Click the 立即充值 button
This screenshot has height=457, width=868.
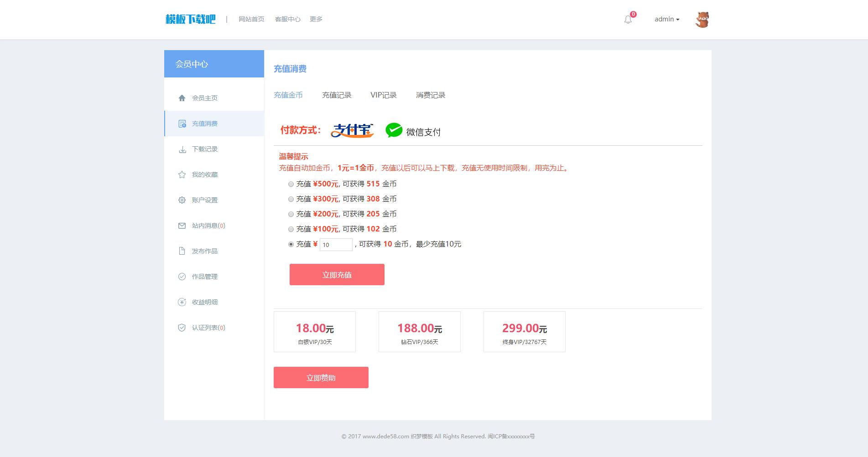click(337, 275)
